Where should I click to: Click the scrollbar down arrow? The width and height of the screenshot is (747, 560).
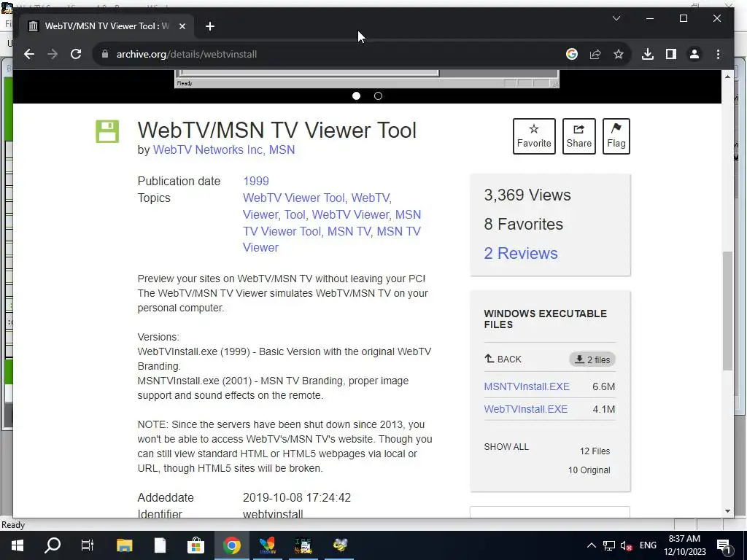pos(727,511)
